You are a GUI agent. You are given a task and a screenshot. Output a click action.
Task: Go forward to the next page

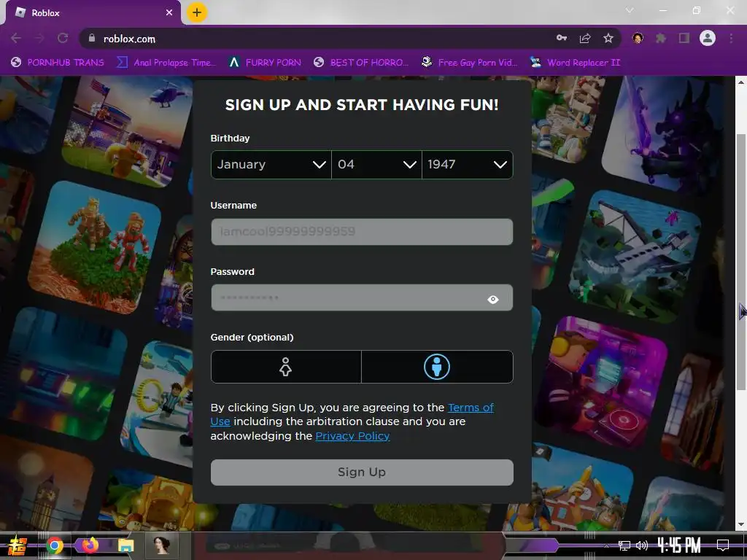pyautogui.click(x=39, y=38)
